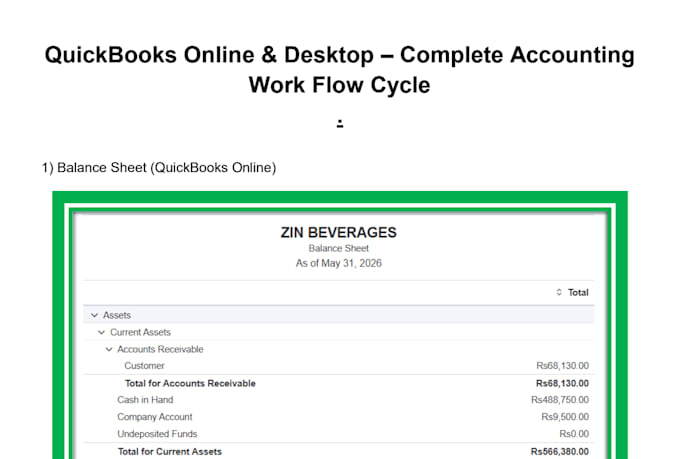Click the sort icon beside Total
The width and height of the screenshot is (680, 459).
(x=559, y=292)
